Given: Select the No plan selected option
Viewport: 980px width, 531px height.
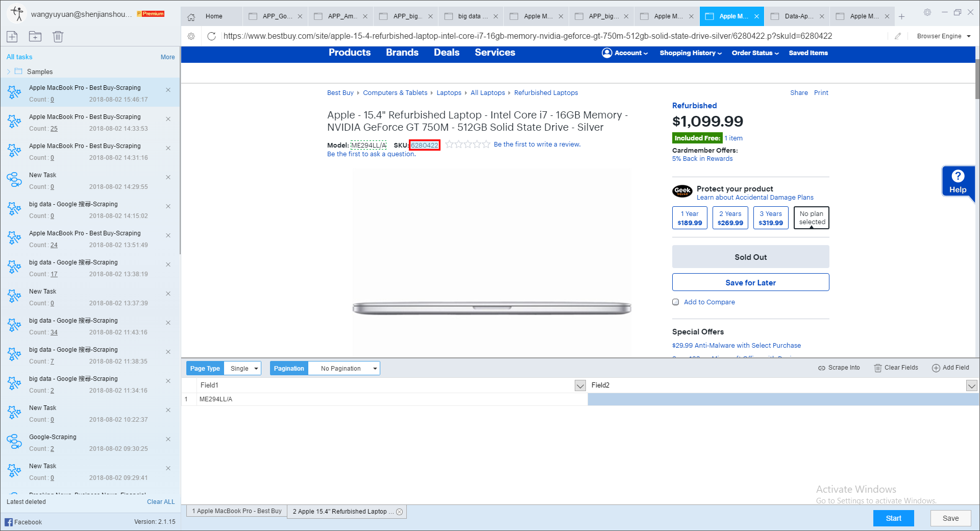Looking at the screenshot, I should click(812, 218).
